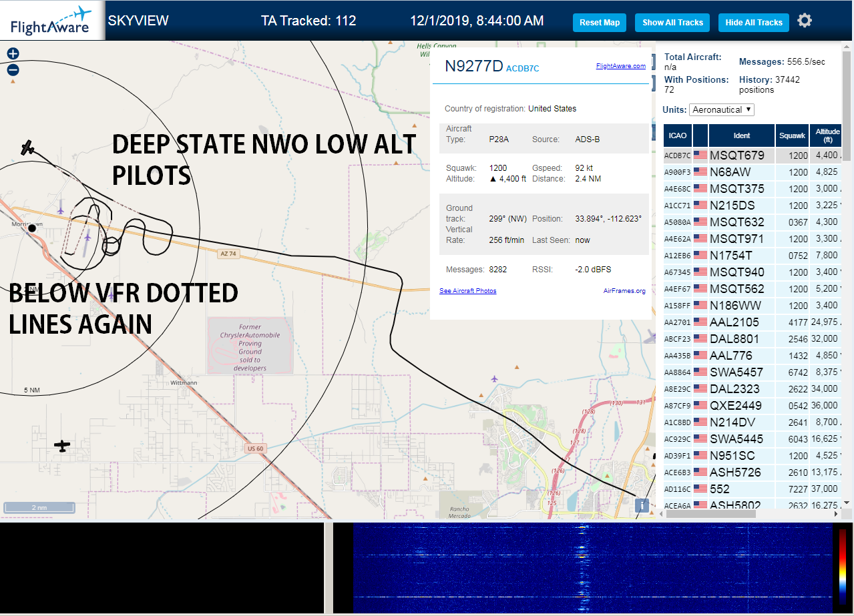This screenshot has height=616, width=854.
Task: Click the US flag in the AAL2105 row
Action: pyautogui.click(x=700, y=322)
